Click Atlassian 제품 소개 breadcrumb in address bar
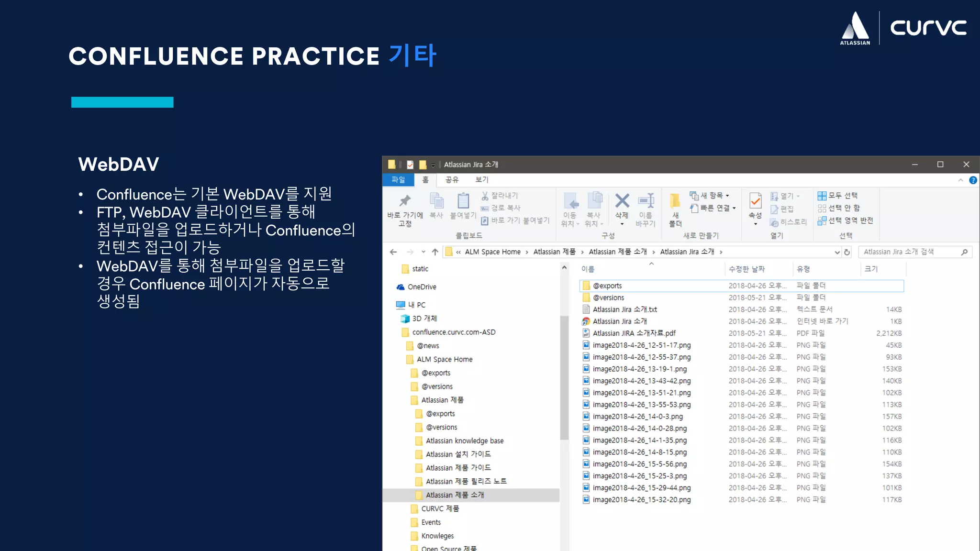 coord(618,252)
